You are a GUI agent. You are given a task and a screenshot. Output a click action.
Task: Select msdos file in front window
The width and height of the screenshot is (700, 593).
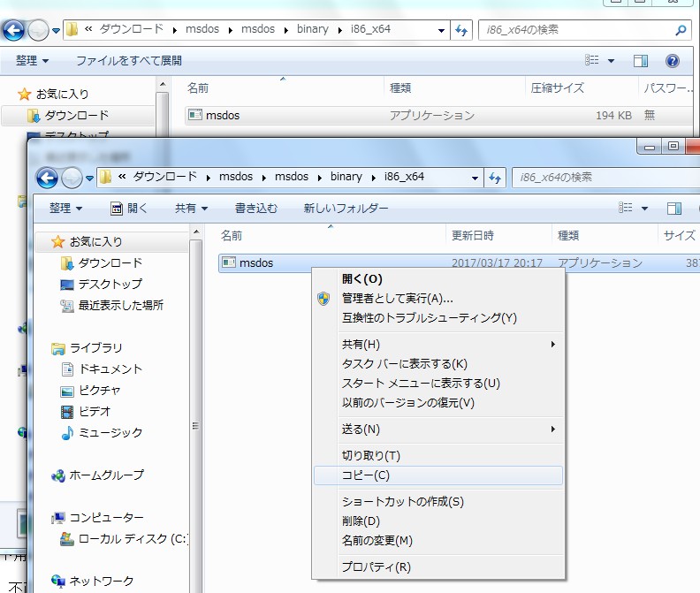pyautogui.click(x=256, y=263)
